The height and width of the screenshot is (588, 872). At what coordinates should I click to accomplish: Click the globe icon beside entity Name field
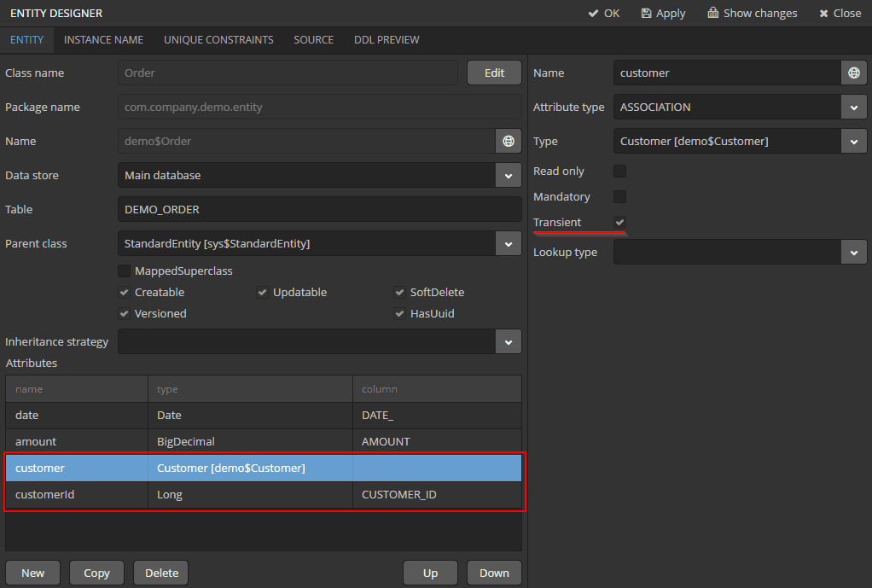click(x=509, y=142)
